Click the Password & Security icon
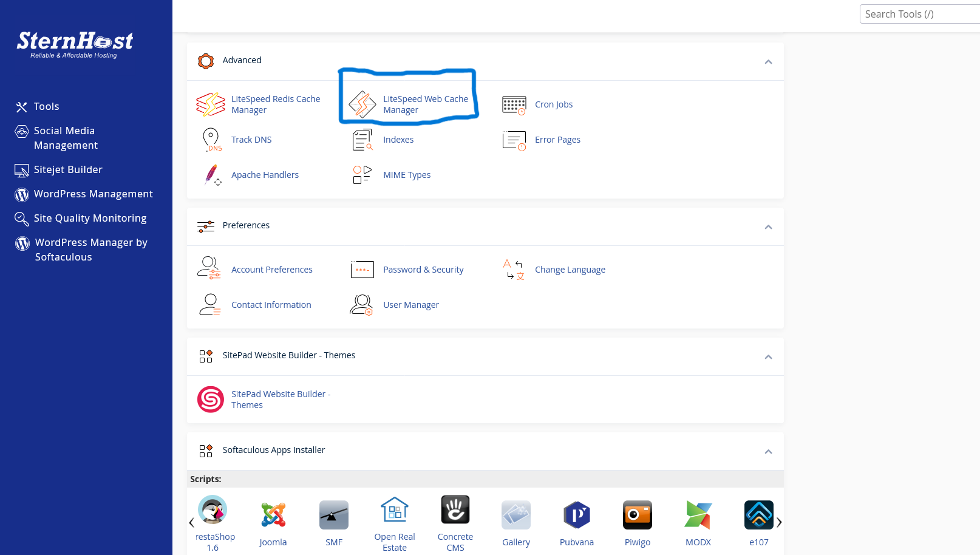 click(x=362, y=270)
